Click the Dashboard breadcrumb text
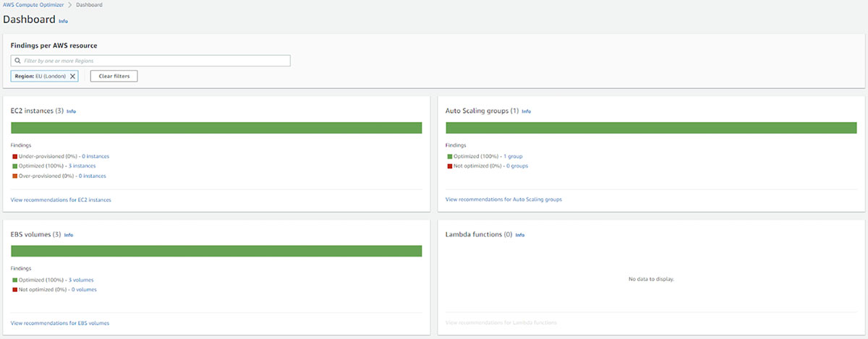This screenshot has width=868, height=339. (90, 5)
